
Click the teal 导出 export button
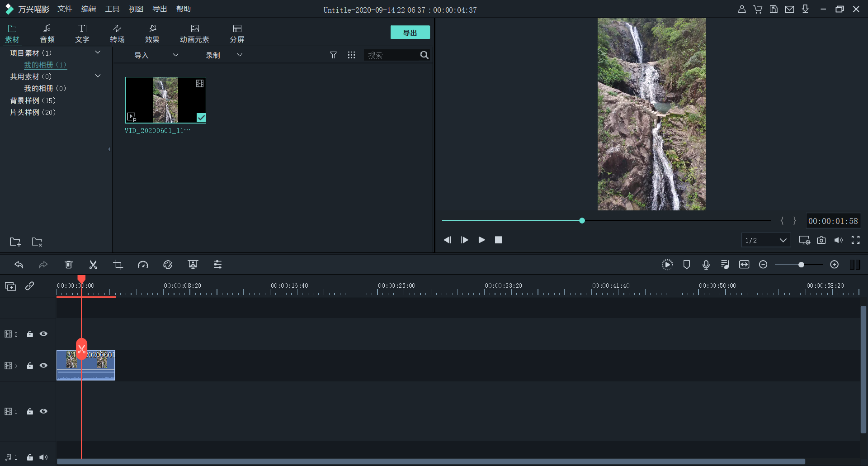tap(410, 33)
